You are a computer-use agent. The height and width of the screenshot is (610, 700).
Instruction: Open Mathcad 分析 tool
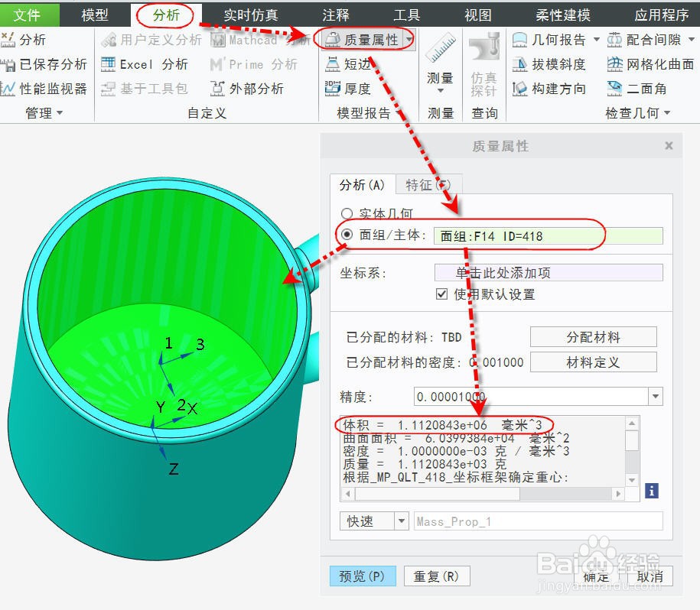coord(260,40)
